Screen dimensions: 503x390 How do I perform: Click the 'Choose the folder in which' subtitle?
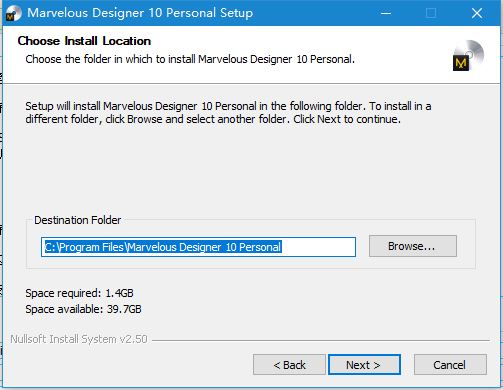click(190, 59)
